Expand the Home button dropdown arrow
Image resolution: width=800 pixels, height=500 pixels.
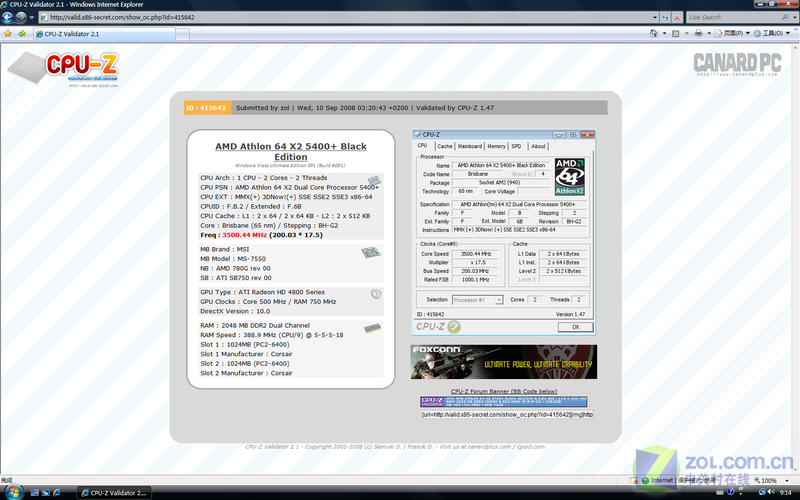pos(664,33)
